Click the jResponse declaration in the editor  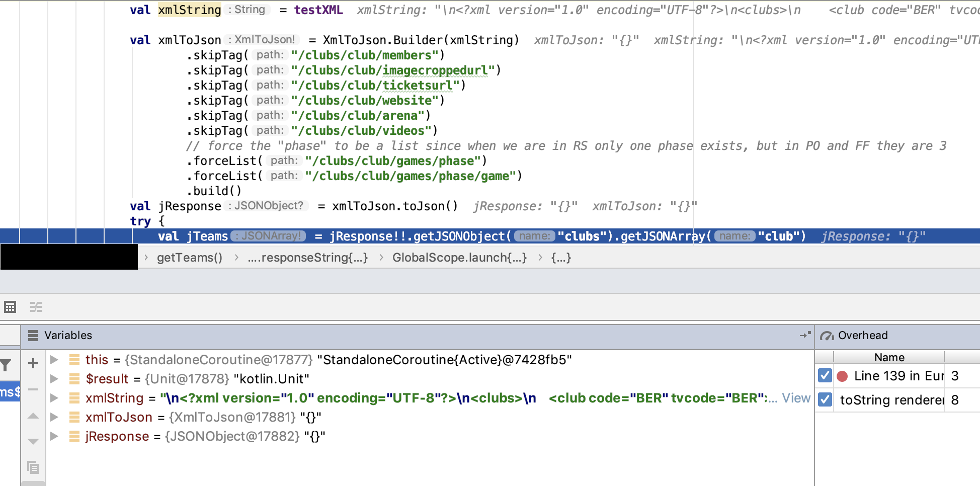click(190, 206)
